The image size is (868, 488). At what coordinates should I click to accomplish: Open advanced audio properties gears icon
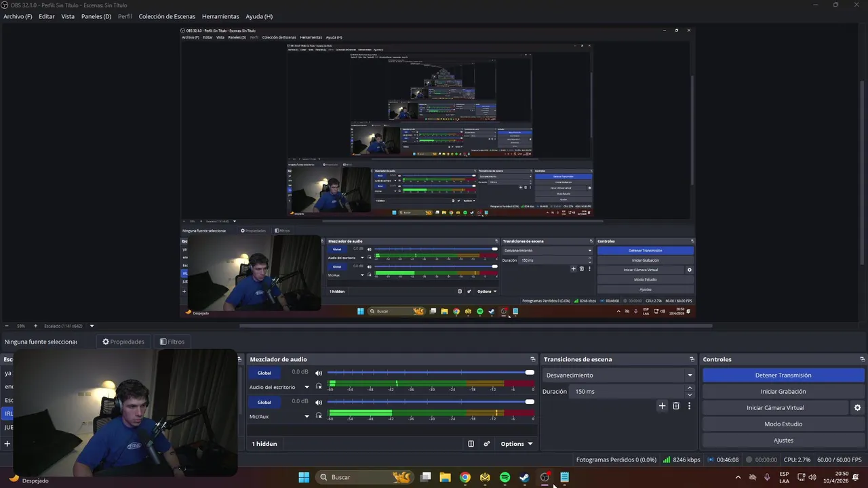487,444
